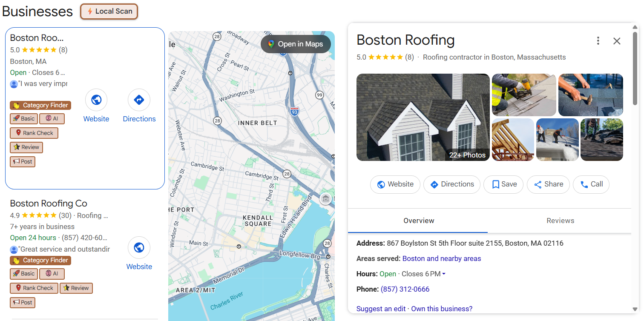This screenshot has width=644, height=321.
Task: Click Website button in details panel
Action: (x=395, y=184)
